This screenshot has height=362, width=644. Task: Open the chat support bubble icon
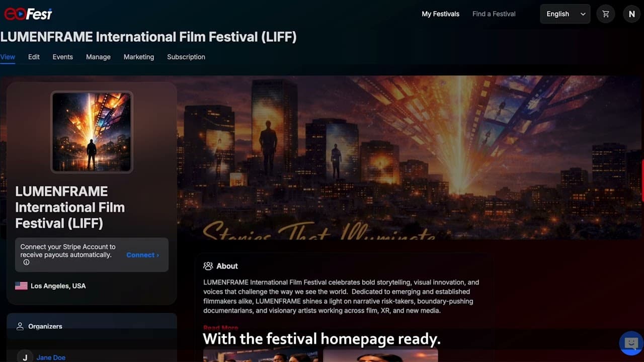631,343
